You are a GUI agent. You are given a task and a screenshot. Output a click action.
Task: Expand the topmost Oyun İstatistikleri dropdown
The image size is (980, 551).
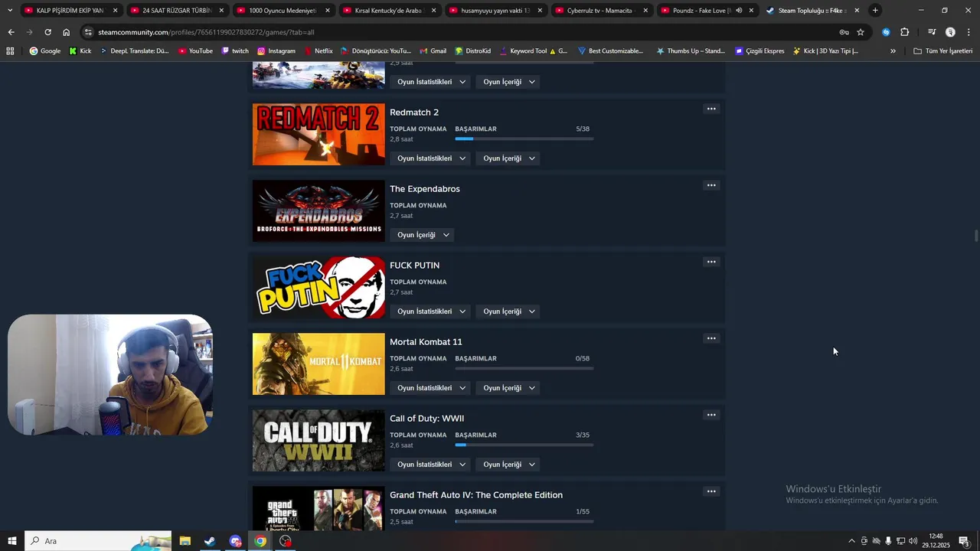coord(431,82)
